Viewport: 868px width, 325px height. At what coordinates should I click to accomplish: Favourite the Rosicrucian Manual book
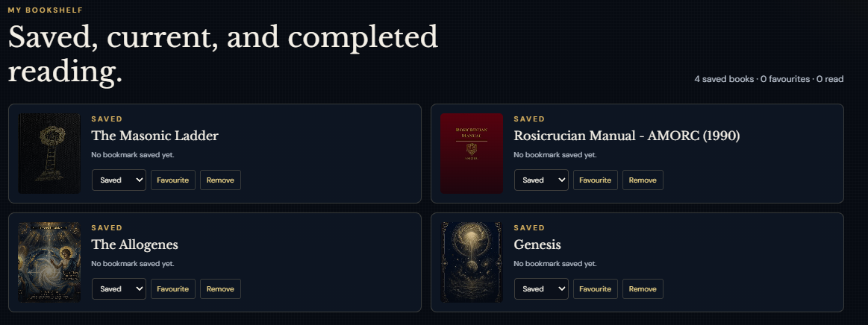pyautogui.click(x=596, y=180)
